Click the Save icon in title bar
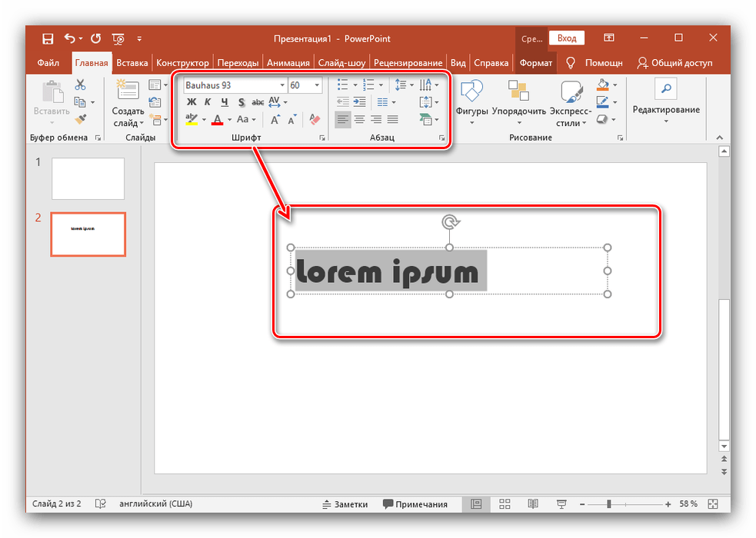The image size is (756, 538). pos(47,38)
